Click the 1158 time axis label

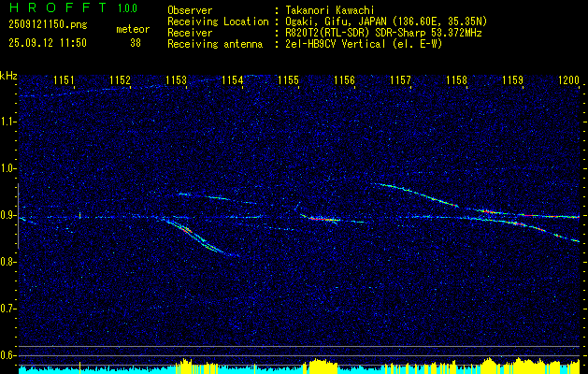(457, 80)
